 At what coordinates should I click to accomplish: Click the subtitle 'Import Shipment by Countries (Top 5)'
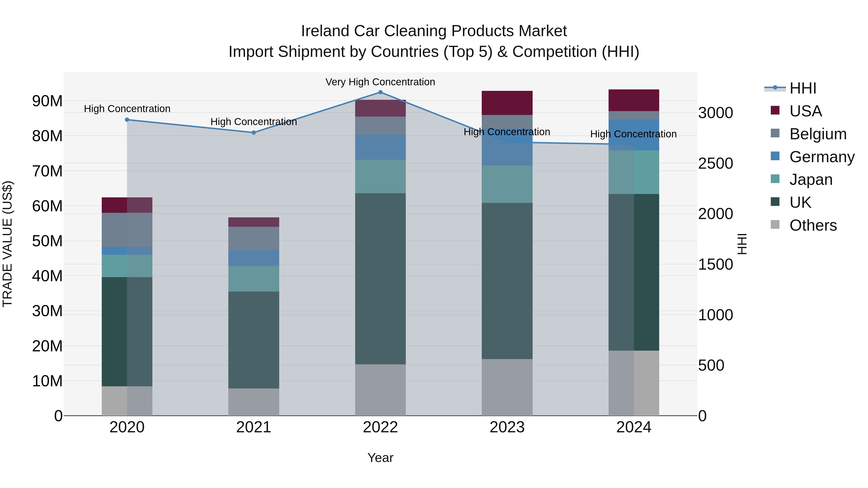tap(360, 52)
